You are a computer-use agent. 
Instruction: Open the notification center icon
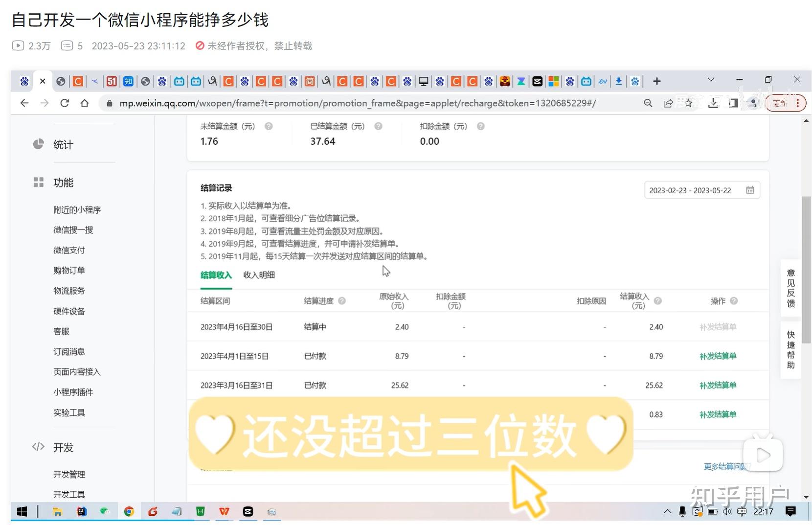coord(790,512)
